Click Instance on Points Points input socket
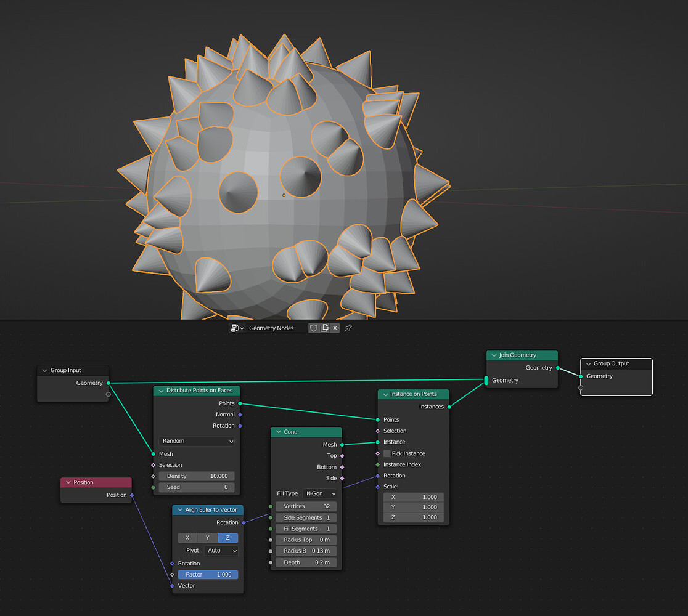 [x=378, y=420]
